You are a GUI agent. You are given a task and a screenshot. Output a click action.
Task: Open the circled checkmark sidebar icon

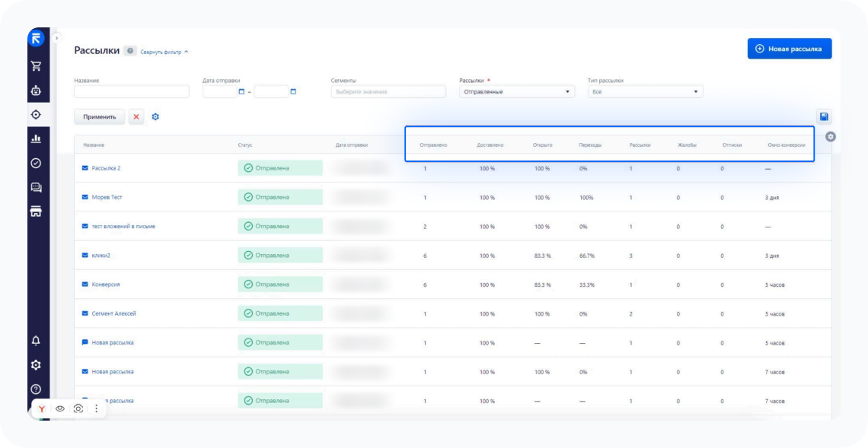(36, 163)
